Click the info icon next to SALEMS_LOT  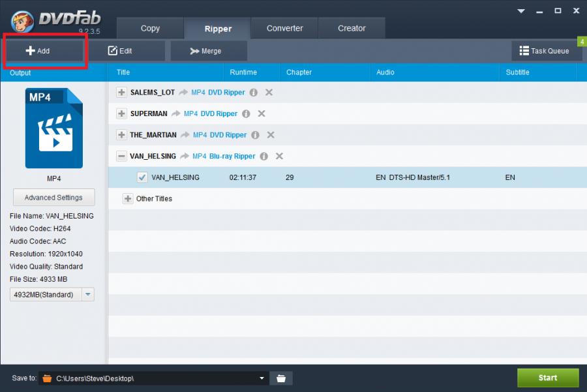pyautogui.click(x=254, y=93)
